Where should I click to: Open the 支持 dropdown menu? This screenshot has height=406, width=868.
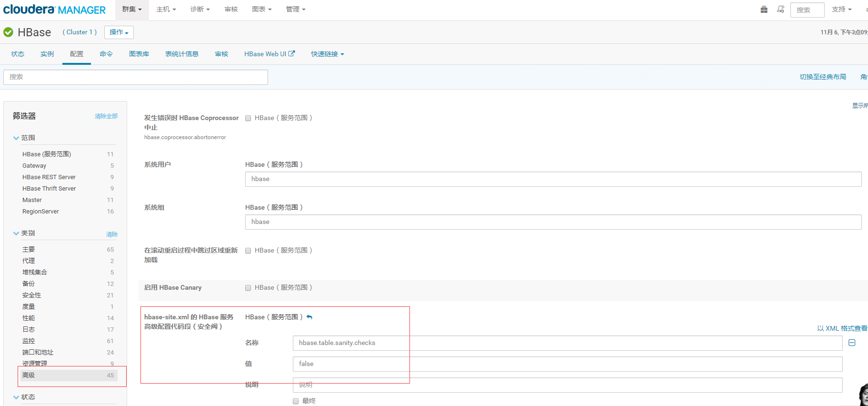coord(842,10)
